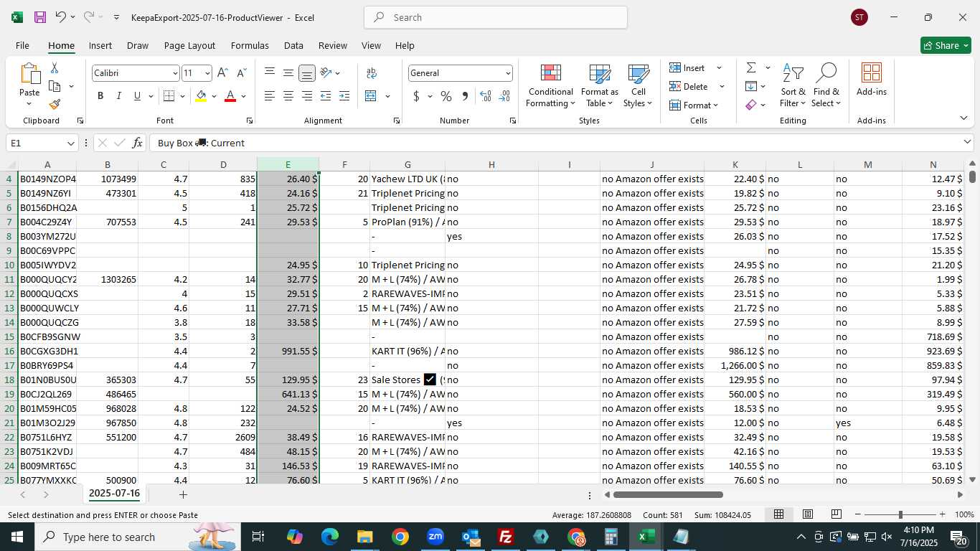Click the Copy icon in Clipboard group
The image size is (980, 551).
tap(55, 86)
